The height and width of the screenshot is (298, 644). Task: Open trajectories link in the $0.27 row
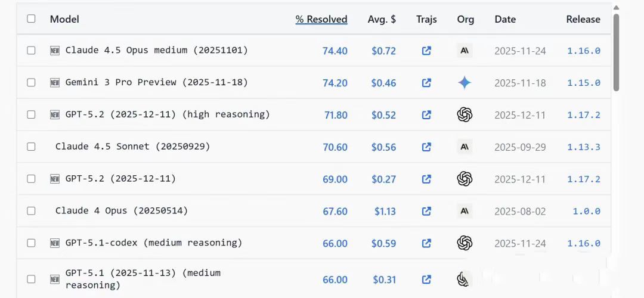426,179
